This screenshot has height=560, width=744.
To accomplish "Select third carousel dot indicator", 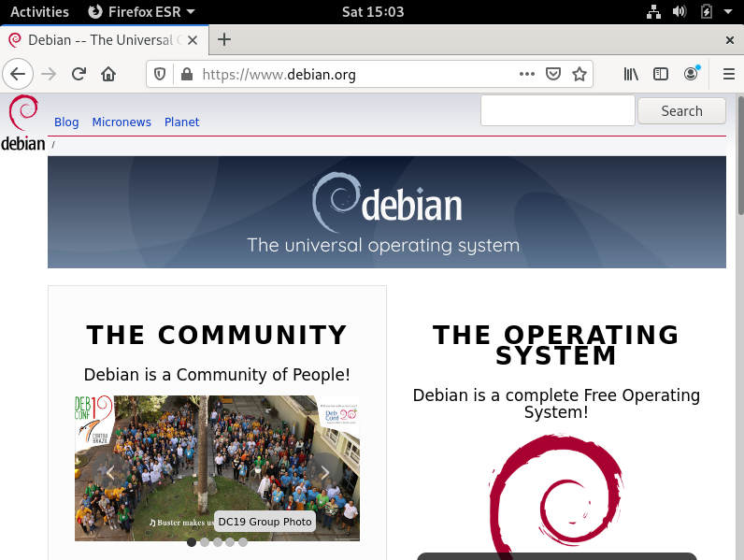I will pos(218,542).
